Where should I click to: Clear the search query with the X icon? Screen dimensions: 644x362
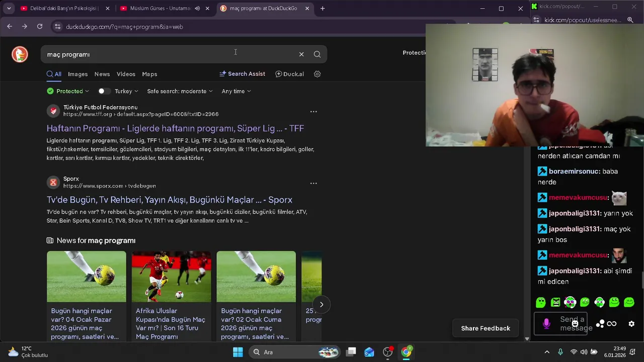(301, 54)
